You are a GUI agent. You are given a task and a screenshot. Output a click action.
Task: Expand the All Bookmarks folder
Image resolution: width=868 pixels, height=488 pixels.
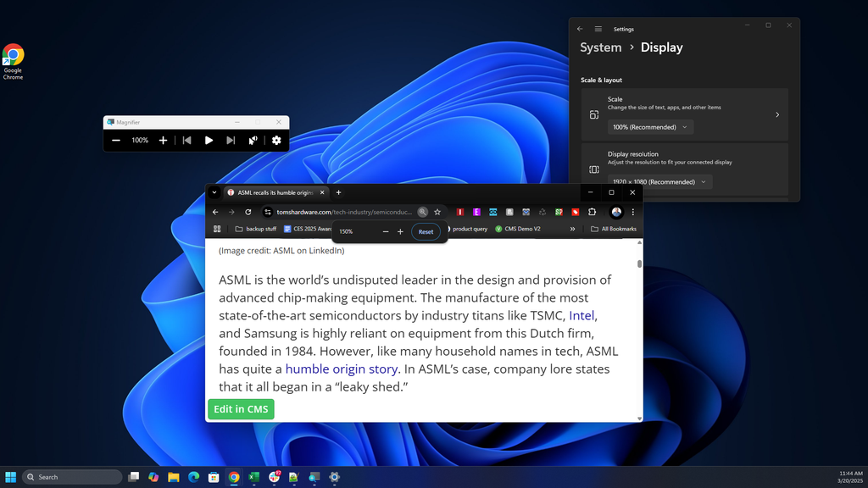pos(613,229)
